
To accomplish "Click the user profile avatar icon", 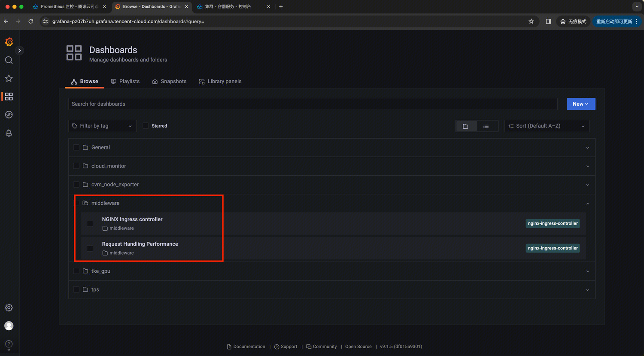I will [x=9, y=326].
